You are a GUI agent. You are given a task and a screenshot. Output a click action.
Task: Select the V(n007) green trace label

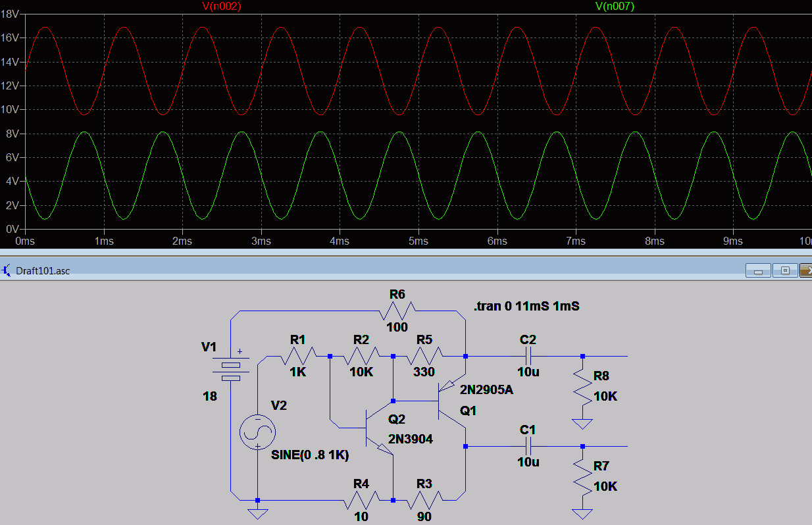(615, 6)
